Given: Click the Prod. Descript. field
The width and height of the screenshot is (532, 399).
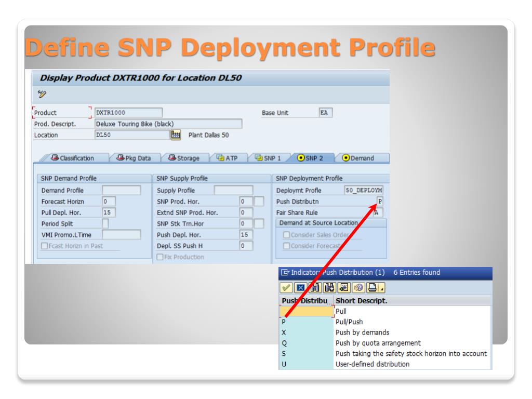Looking at the screenshot, I should pyautogui.click(x=168, y=124).
